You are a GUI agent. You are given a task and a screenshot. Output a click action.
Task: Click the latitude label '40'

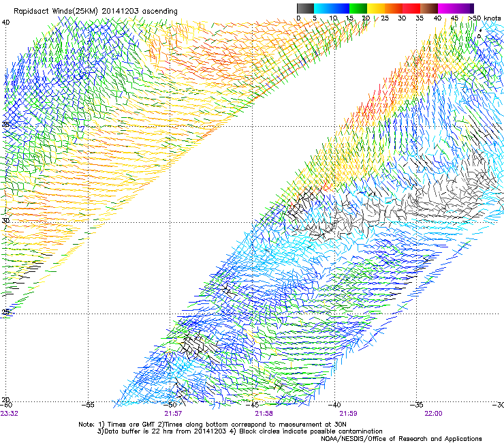coord(5,22)
